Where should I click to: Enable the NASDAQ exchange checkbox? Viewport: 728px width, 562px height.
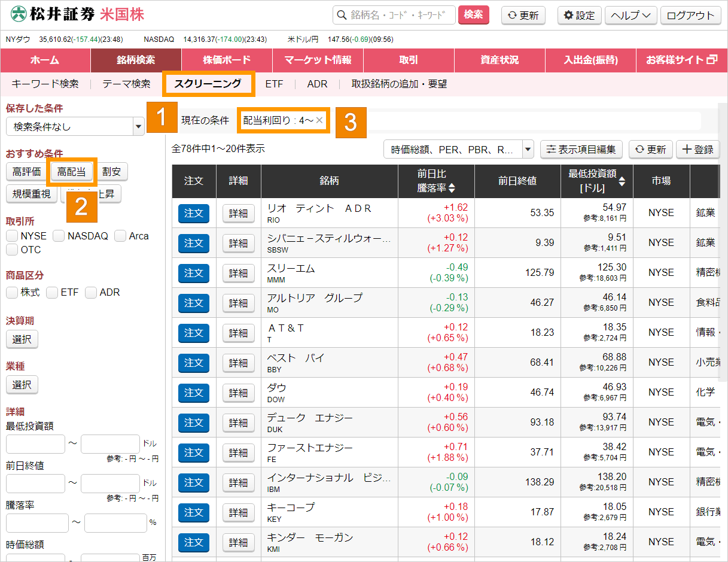coord(59,236)
